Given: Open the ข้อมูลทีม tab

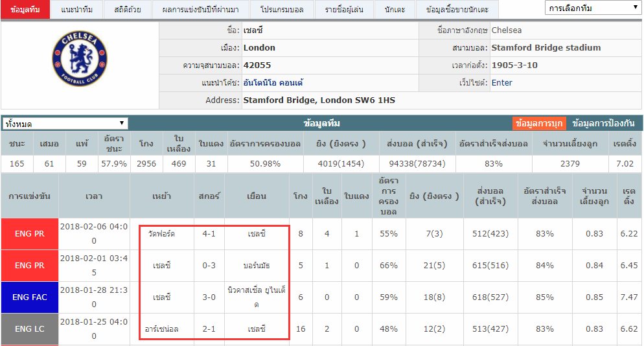Looking at the screenshot, I should [x=25, y=10].
